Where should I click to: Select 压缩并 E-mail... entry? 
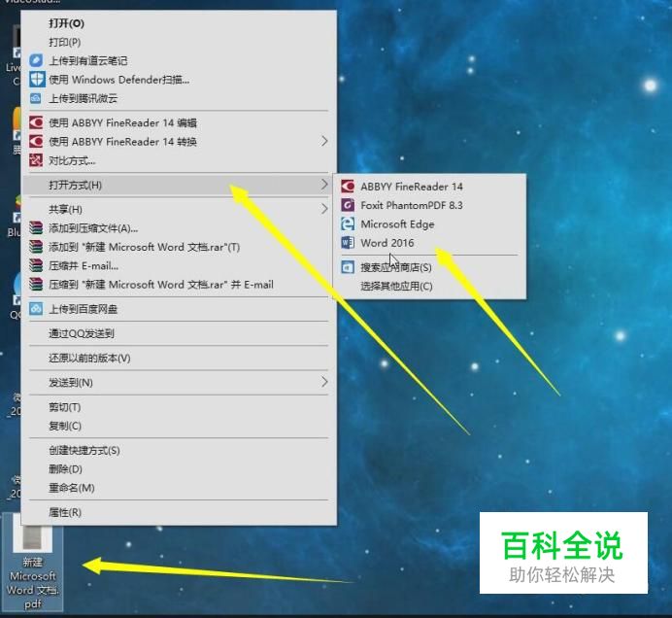point(179,265)
